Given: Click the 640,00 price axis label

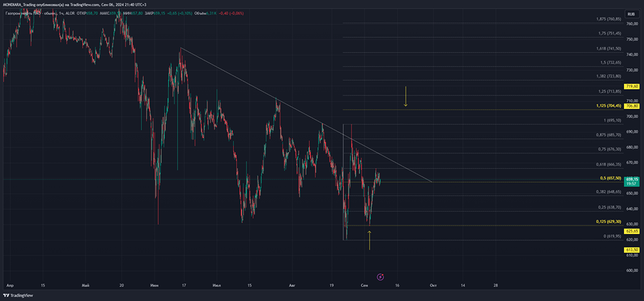Looking at the screenshot, I should point(632,209).
